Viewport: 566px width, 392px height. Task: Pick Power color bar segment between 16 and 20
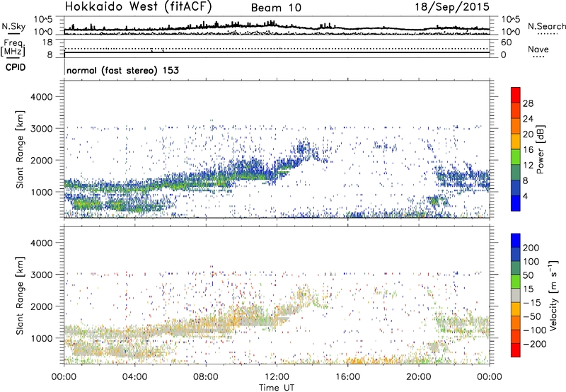pyautogui.click(x=516, y=142)
